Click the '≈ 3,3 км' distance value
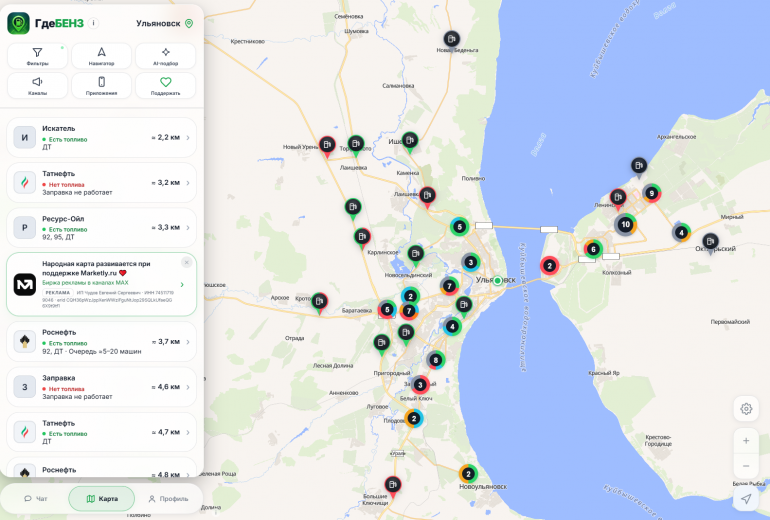Screen dimensions: 770x520 pyautogui.click(x=166, y=227)
